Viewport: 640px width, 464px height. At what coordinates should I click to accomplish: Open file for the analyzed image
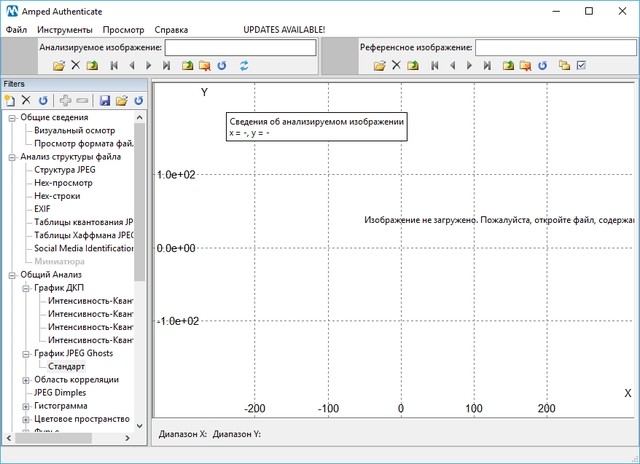click(x=59, y=66)
